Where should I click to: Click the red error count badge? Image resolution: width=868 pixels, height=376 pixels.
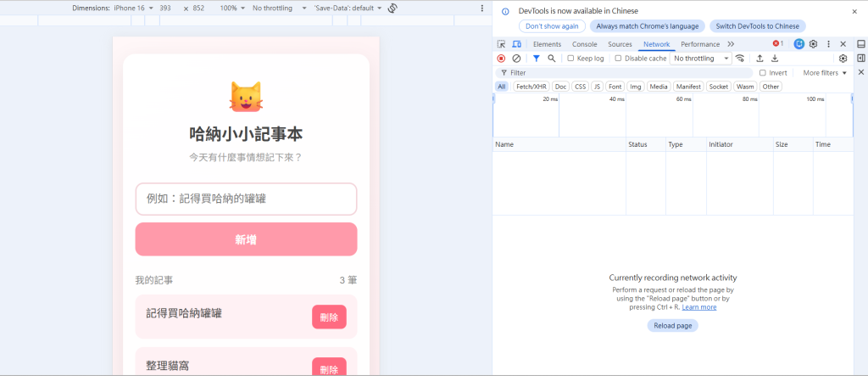point(778,44)
